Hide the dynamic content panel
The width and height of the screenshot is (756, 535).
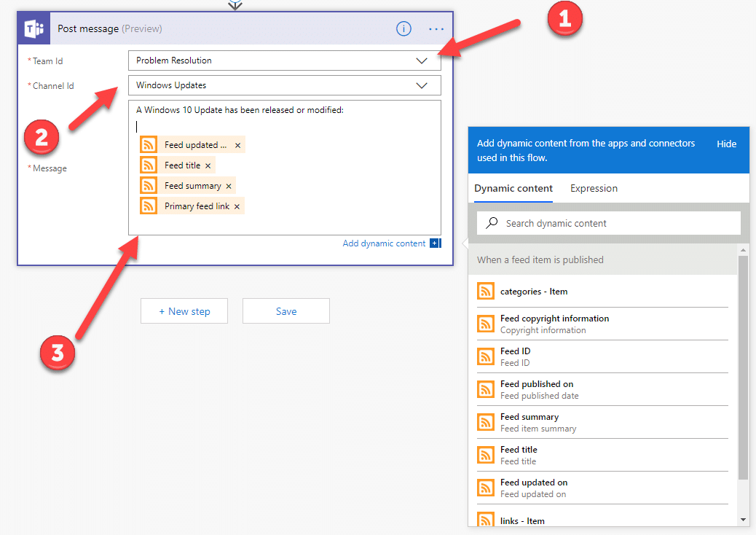(x=726, y=144)
